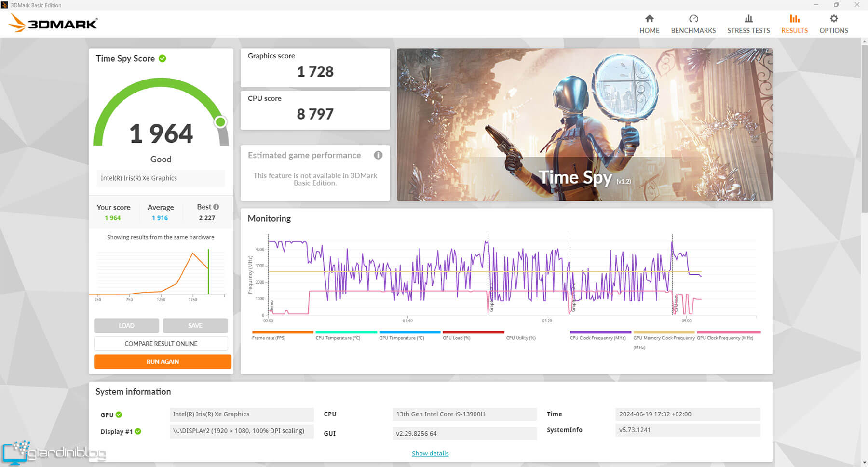868x467 pixels.
Task: Click the System information heading
Action: tap(133, 392)
